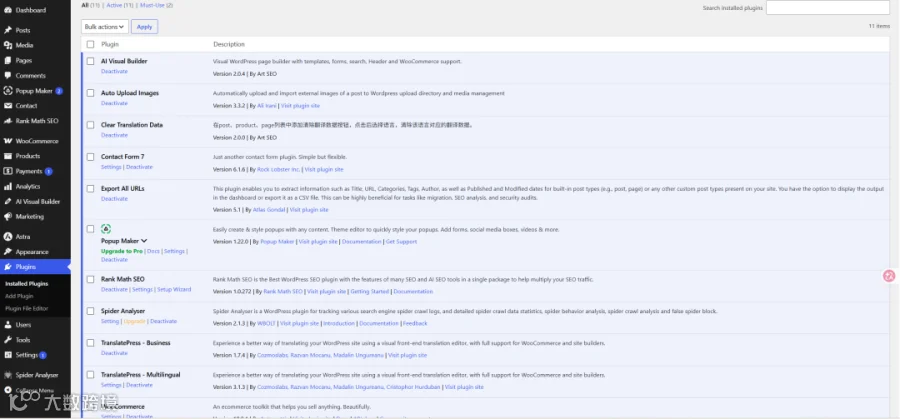Open Rank Math SEO Setup Wizard link
The height and width of the screenshot is (419, 900).
pyautogui.click(x=174, y=289)
